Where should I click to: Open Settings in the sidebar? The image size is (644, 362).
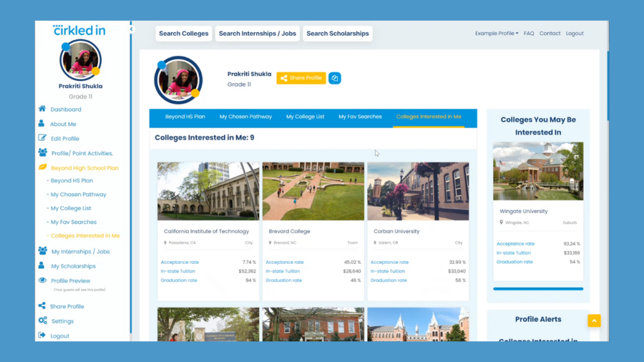62,321
